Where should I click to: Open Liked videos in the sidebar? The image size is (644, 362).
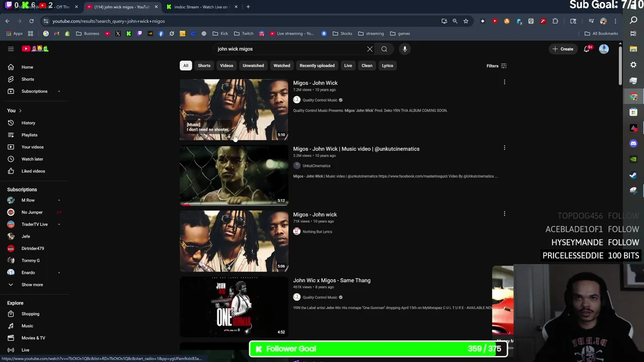pyautogui.click(x=34, y=171)
